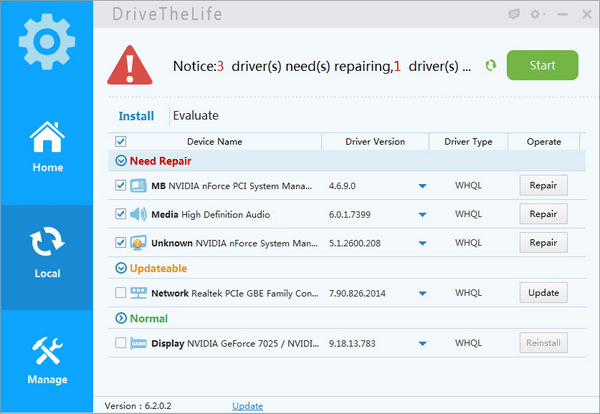Click the unknown device monitor icon
Screen dimensions: 600x414
point(138,243)
